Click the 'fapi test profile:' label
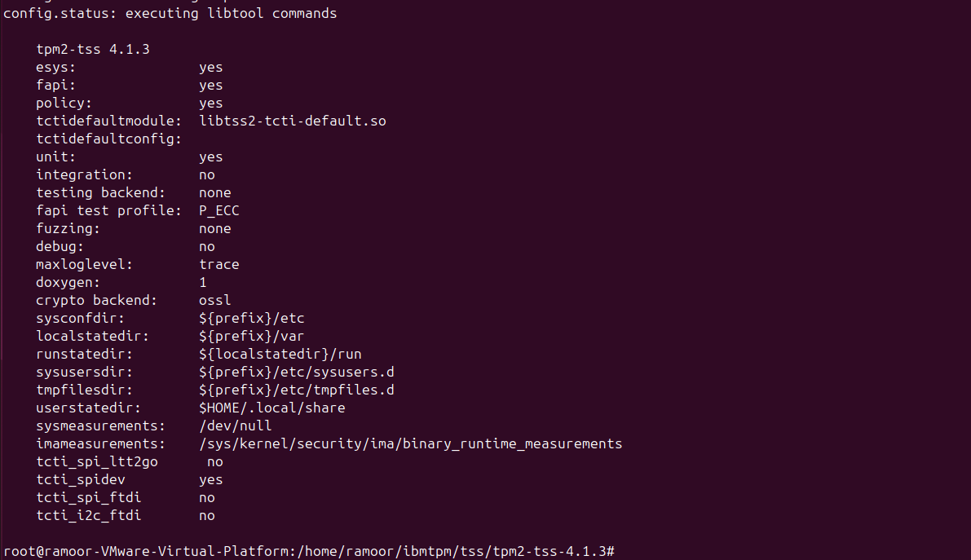 click(108, 210)
